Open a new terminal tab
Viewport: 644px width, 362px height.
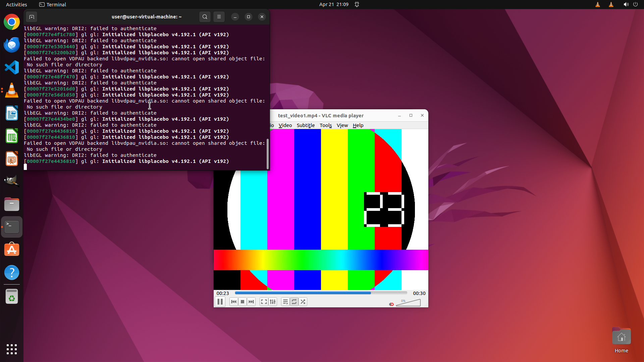[x=32, y=17]
